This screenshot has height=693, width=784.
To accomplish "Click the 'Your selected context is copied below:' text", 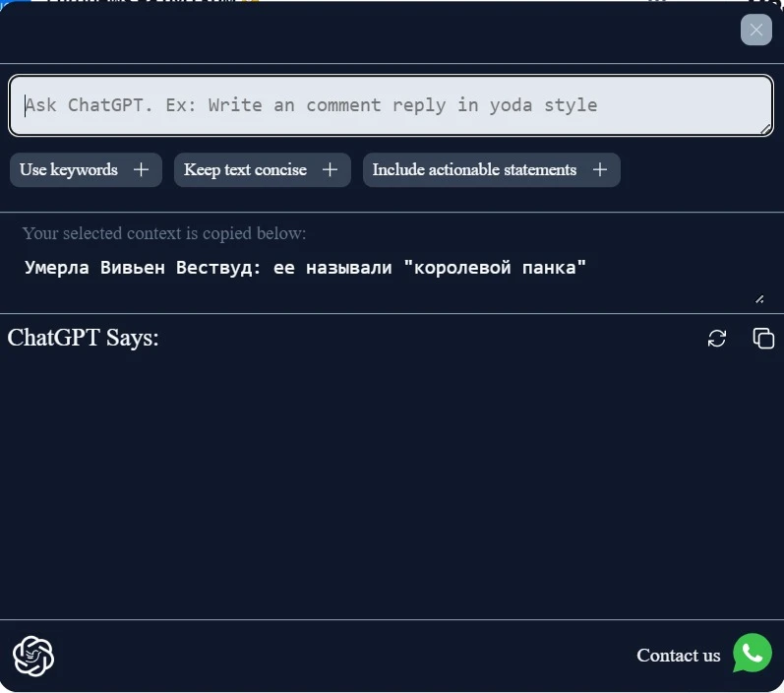I will pos(164,233).
